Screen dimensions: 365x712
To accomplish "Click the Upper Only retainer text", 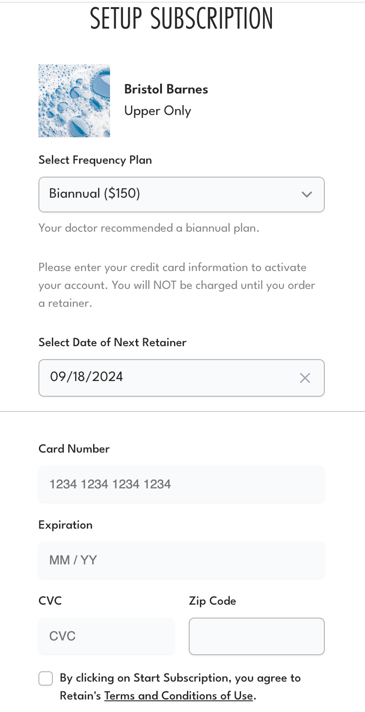I will click(158, 111).
